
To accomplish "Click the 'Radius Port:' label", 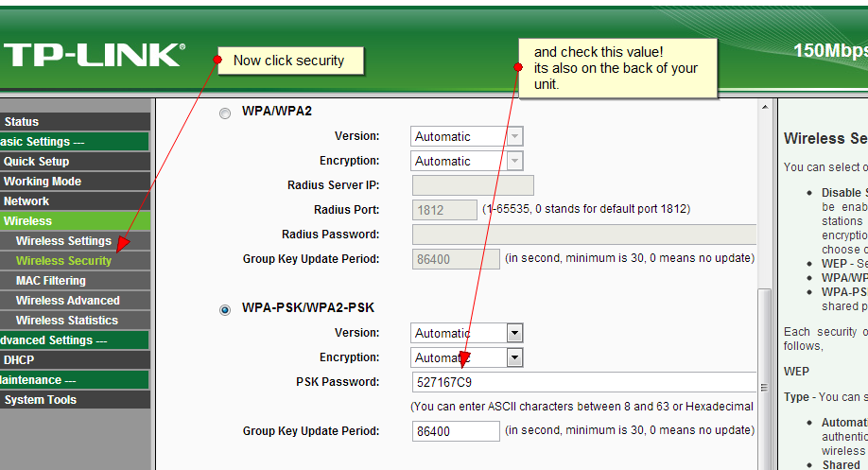I will (346, 210).
